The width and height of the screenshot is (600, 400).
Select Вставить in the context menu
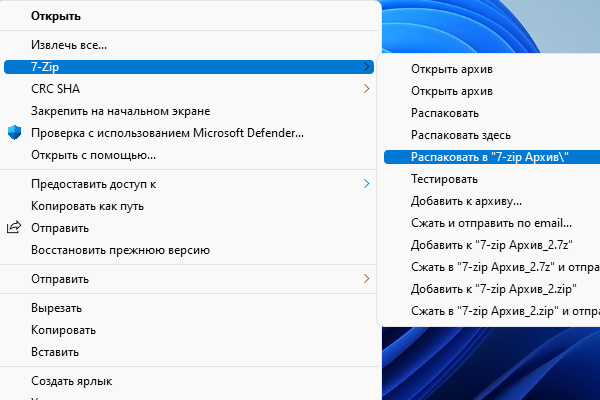click(x=189, y=352)
